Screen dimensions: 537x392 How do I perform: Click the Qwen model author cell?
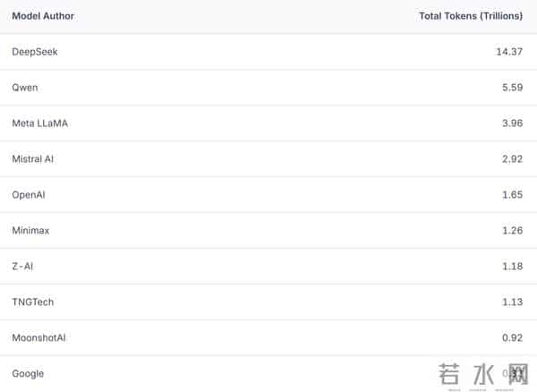(24, 88)
